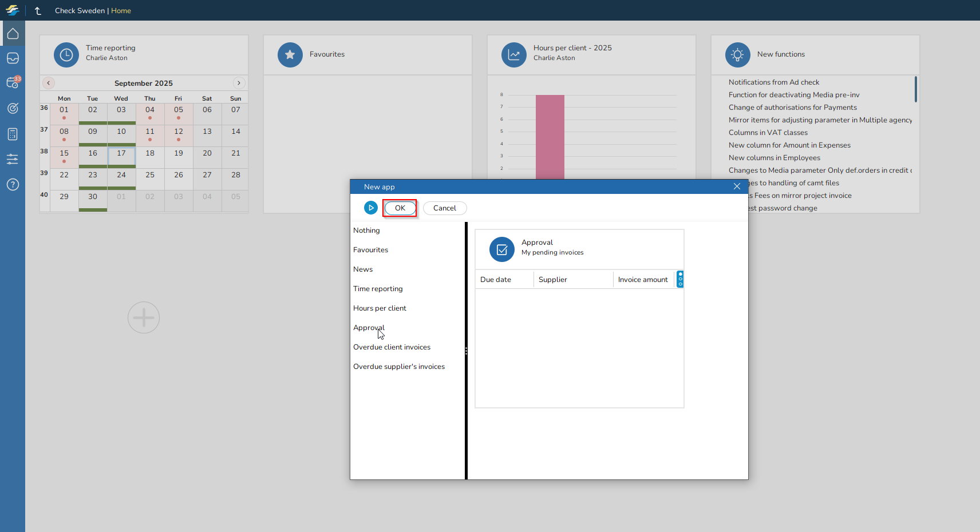Go to next month in the calendar
Screen dimensions: 980x532
click(239, 83)
